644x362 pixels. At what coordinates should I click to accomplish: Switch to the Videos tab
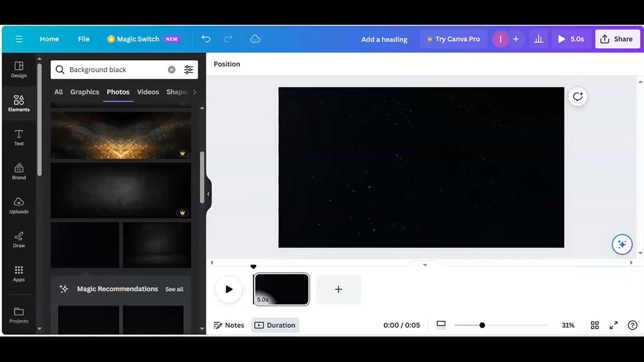click(148, 92)
